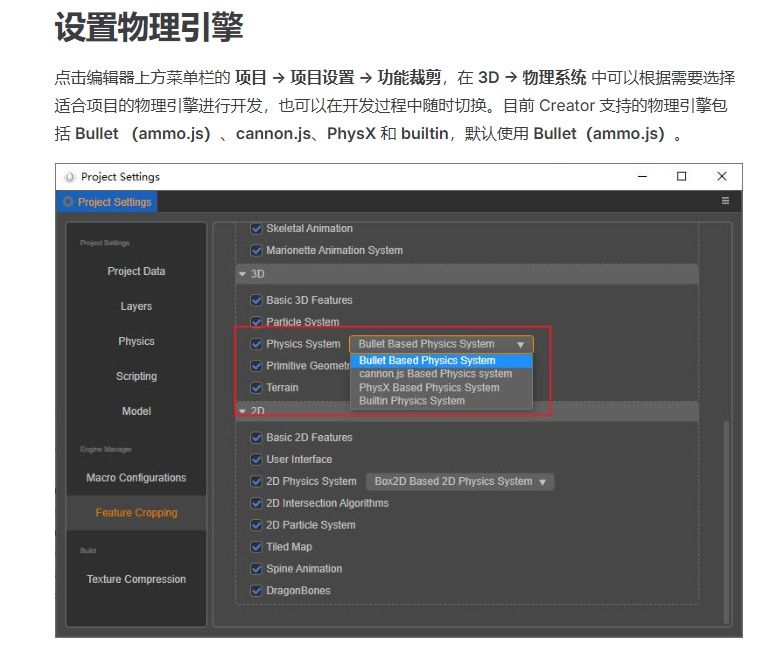
Task: Open the Box2D Based 2D Physics dropdown
Action: tap(460, 481)
